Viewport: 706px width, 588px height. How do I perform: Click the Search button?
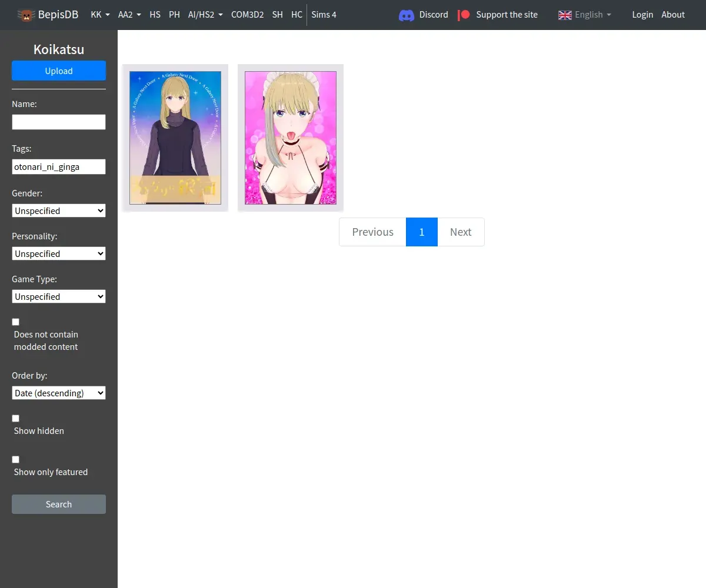pyautogui.click(x=59, y=504)
